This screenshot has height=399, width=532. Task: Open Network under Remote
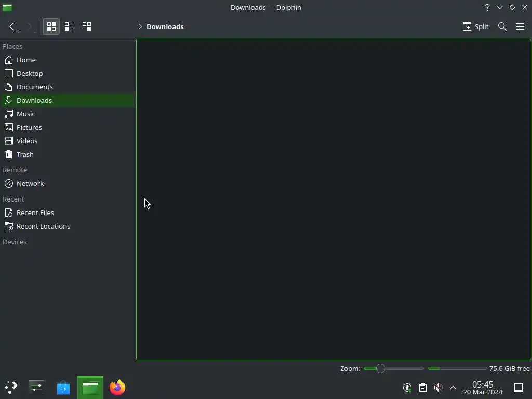[x=68, y=183]
